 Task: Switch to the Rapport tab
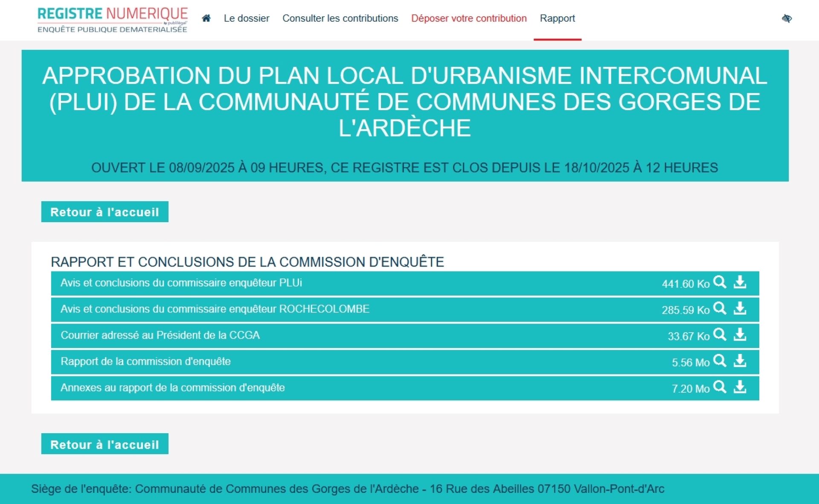point(557,18)
